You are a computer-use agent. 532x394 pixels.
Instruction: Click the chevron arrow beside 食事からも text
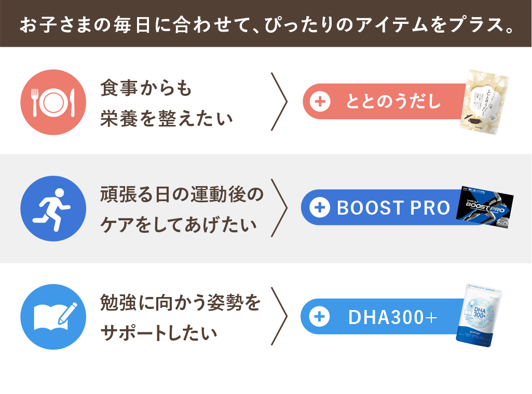(279, 101)
